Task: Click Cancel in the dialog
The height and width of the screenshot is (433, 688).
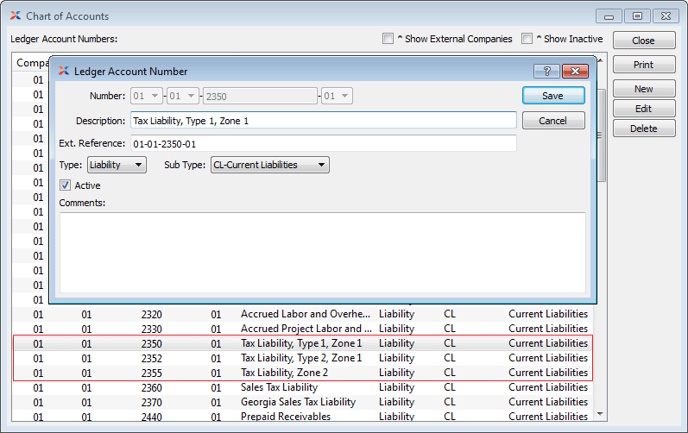Action: 553,120
